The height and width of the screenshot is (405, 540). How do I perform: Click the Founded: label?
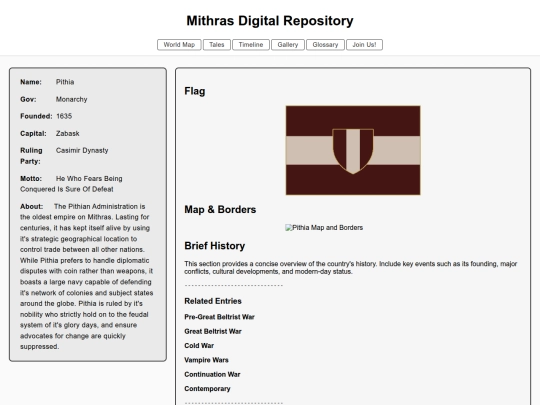pyautogui.click(x=36, y=116)
